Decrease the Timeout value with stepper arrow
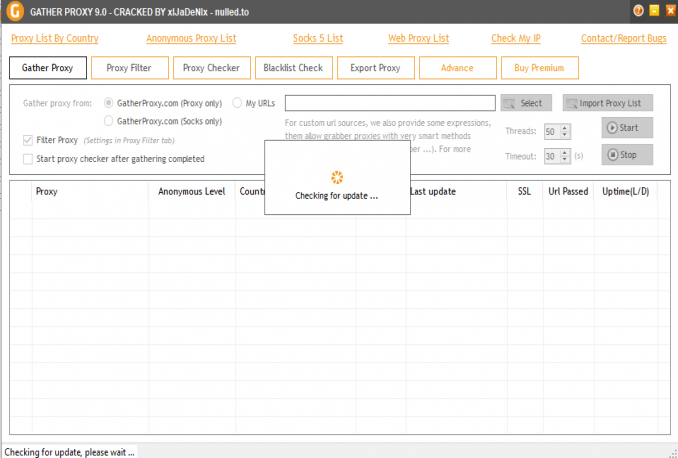Screen dimensions: 678x458 click(x=565, y=160)
